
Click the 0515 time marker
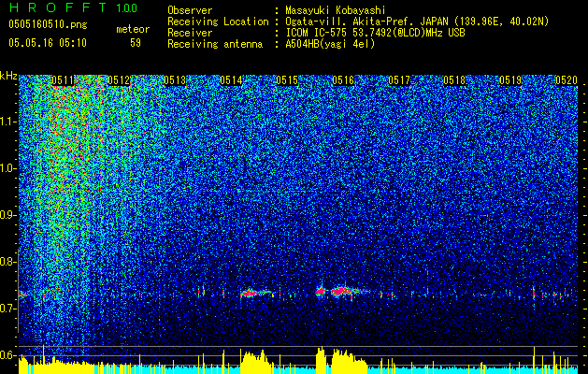coord(287,80)
